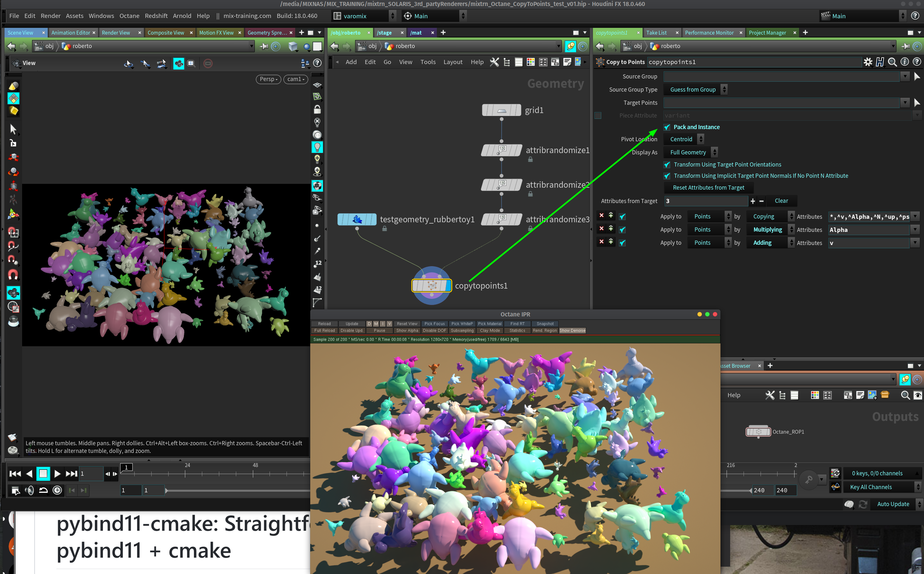Click the timeline range slider handle
This screenshot has height=574, width=924.
tap(166, 490)
